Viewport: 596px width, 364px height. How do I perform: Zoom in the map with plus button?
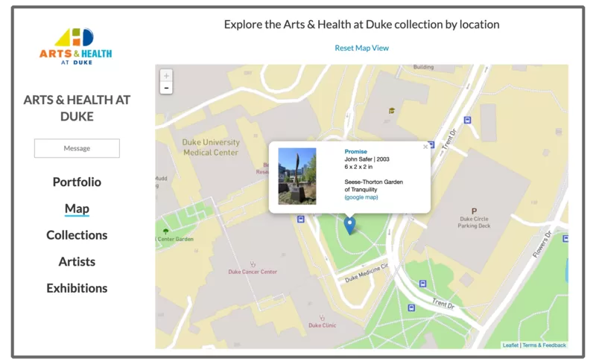(x=166, y=76)
